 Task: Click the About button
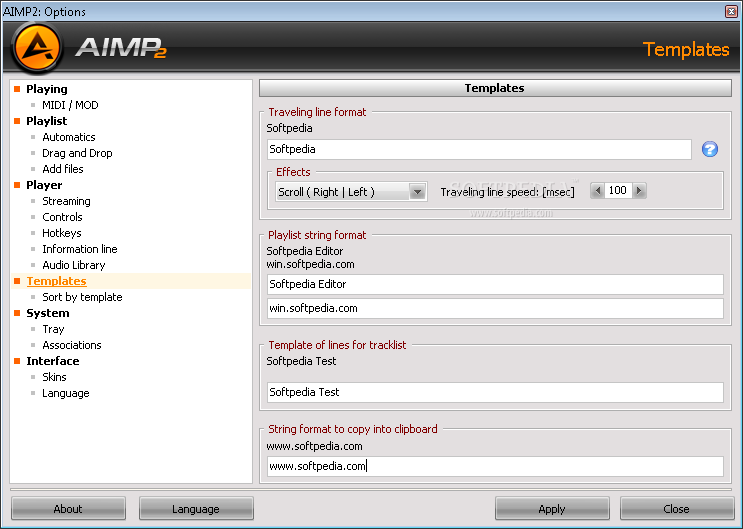[68, 509]
